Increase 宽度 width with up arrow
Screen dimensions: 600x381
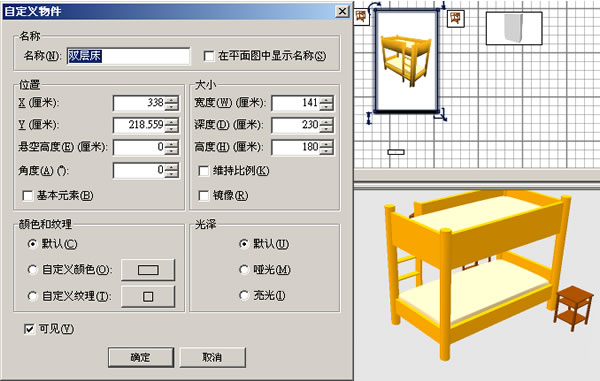point(326,100)
